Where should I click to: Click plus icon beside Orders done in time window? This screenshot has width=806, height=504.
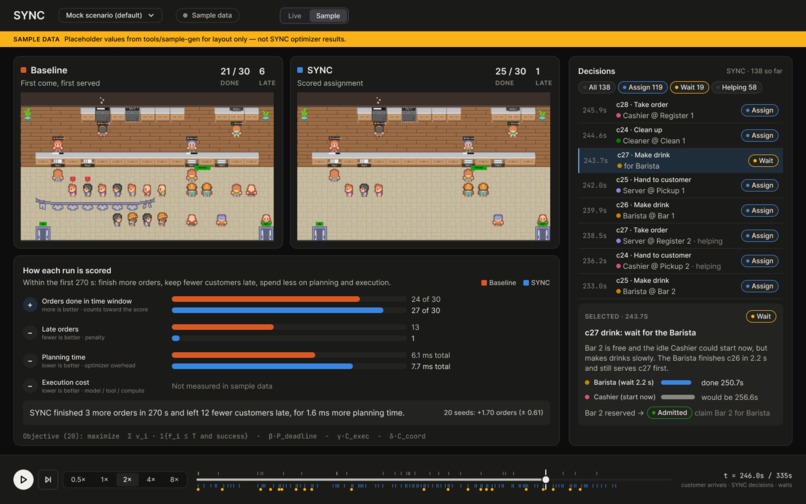point(30,305)
